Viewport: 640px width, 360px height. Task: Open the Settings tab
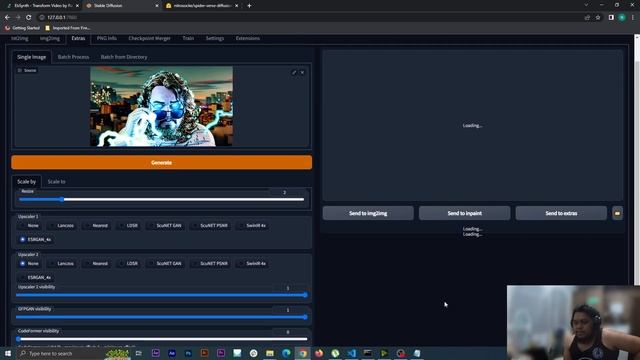tap(215, 38)
